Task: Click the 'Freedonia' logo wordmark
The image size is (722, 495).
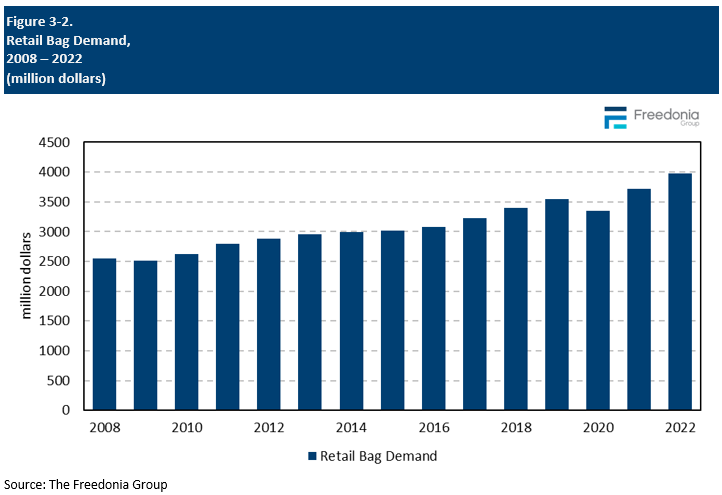Action: 666,115
